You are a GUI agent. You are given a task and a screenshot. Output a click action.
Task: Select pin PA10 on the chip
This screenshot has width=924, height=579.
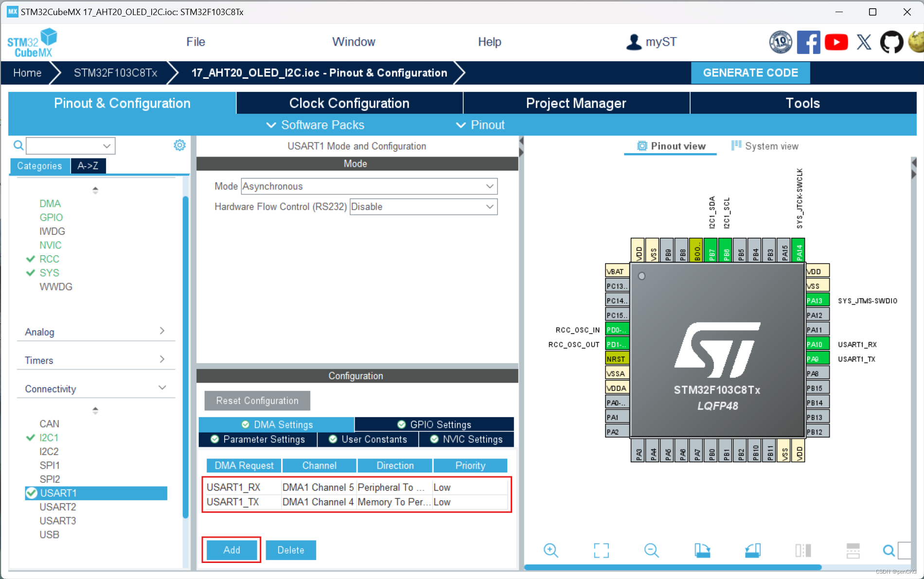point(817,344)
